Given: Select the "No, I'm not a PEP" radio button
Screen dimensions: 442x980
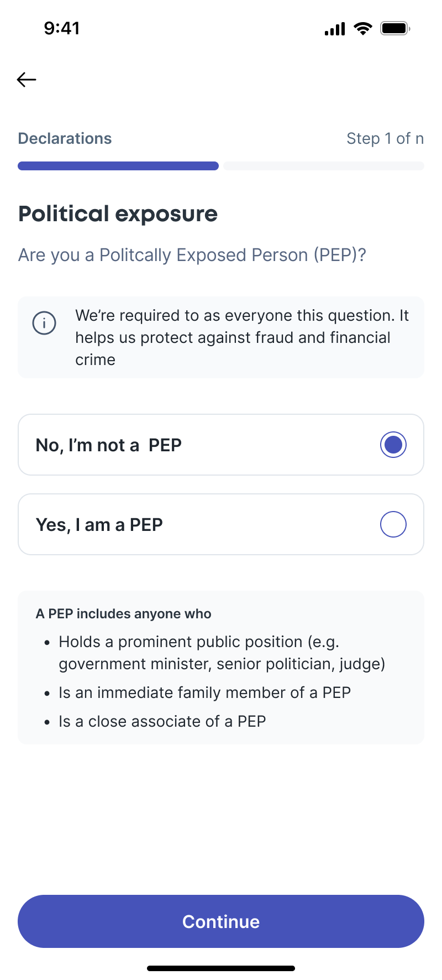Looking at the screenshot, I should click(393, 445).
